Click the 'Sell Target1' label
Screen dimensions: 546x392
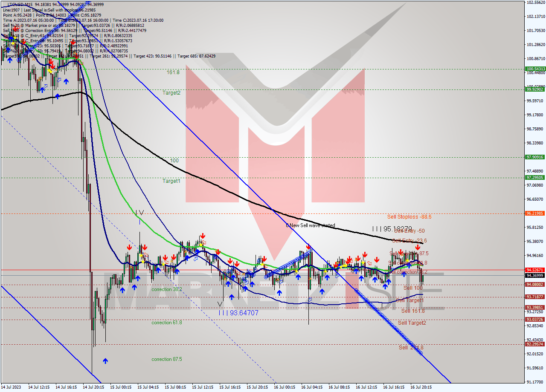pyautogui.click(x=410, y=300)
